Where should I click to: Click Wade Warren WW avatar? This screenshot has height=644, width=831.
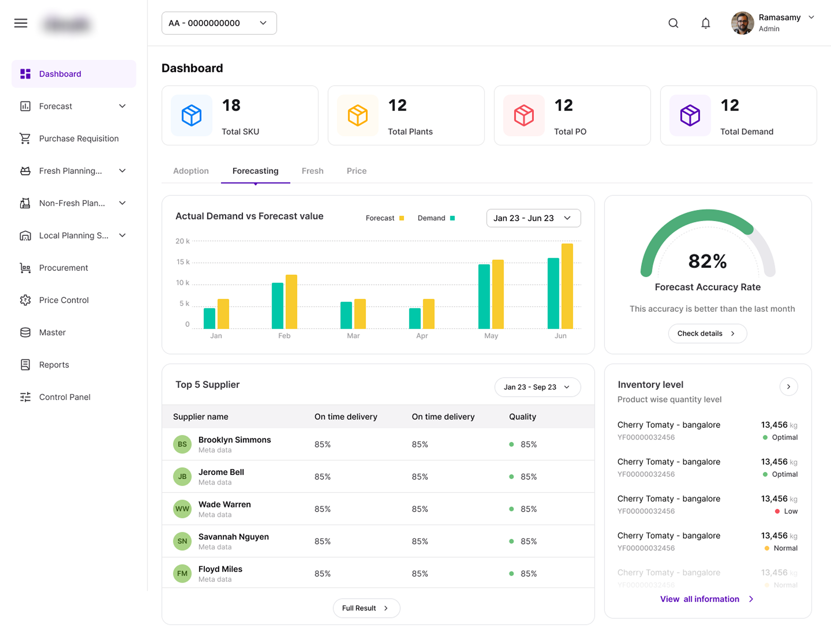[182, 509]
